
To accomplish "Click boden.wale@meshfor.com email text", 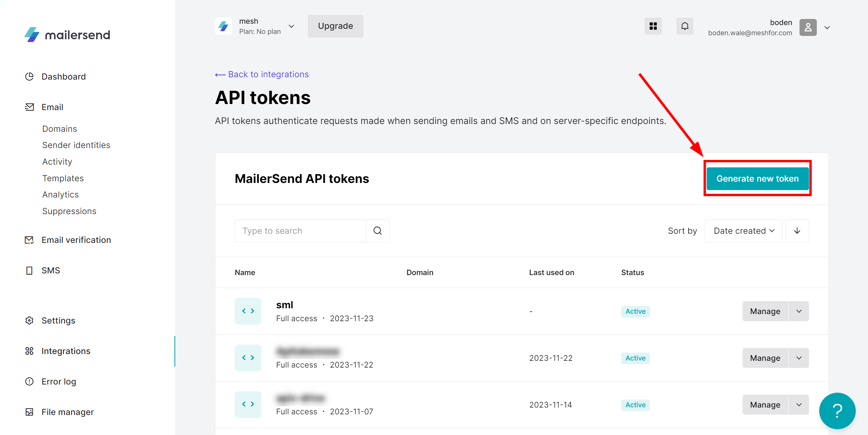I will coord(750,33).
